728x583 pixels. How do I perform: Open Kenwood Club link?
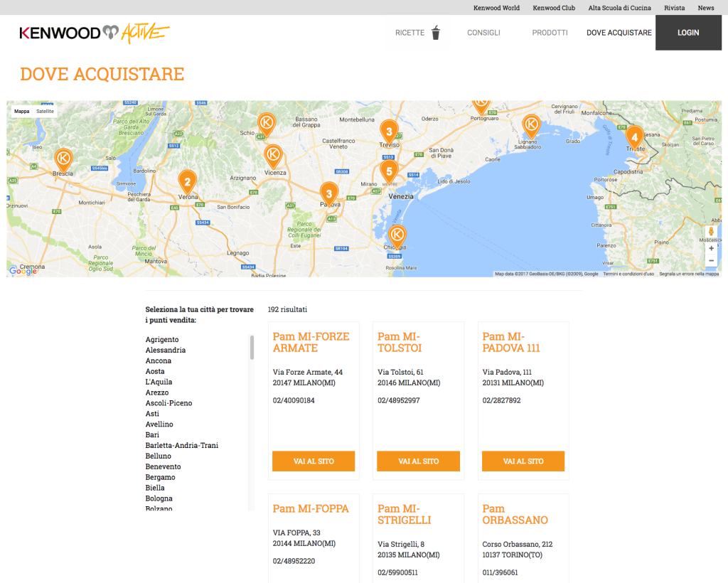click(554, 8)
